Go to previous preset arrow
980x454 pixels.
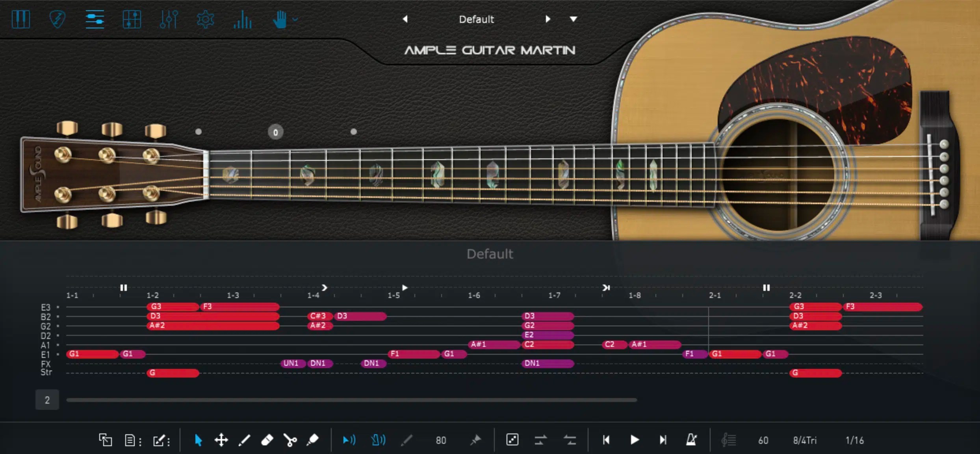point(405,19)
